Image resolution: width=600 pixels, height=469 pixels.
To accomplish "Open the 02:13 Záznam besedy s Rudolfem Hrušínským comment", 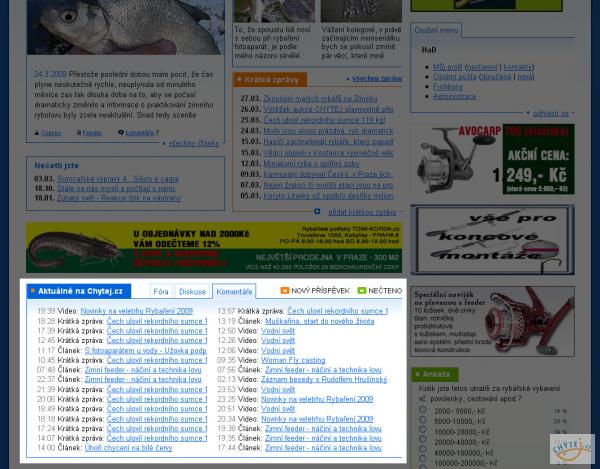I will point(324,379).
